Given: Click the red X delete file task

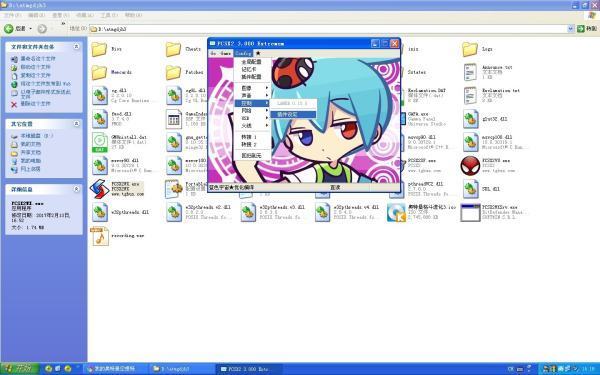Looking at the screenshot, I should 14,104.
